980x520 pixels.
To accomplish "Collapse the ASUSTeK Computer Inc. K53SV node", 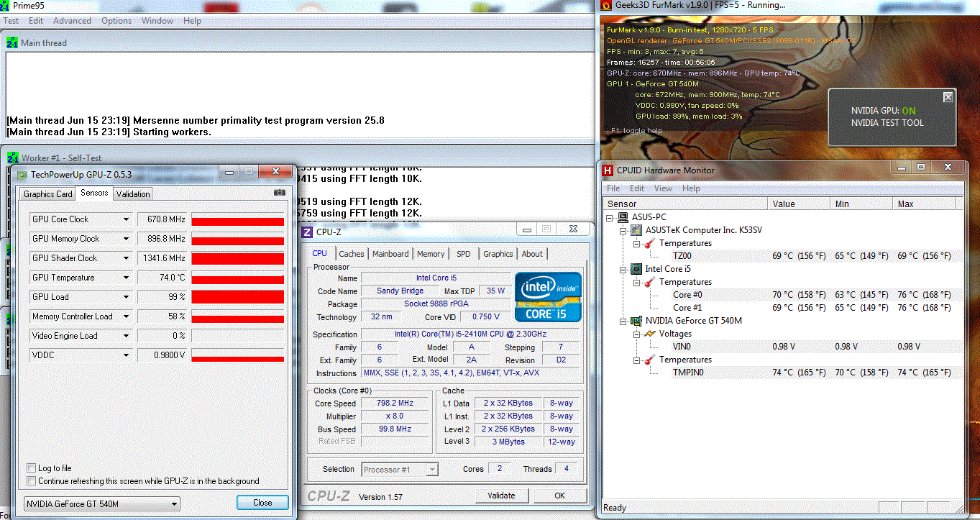I will coord(623,230).
